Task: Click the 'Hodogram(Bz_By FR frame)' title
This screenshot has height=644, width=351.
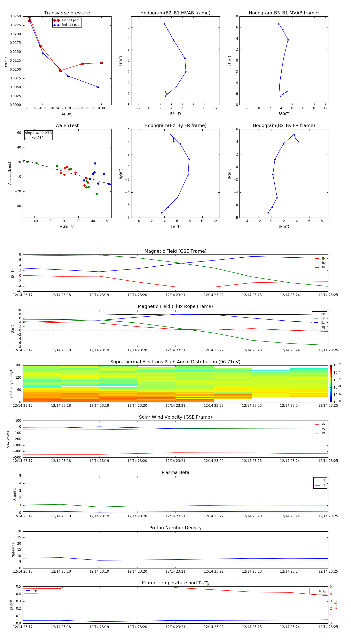Action: coord(175,125)
